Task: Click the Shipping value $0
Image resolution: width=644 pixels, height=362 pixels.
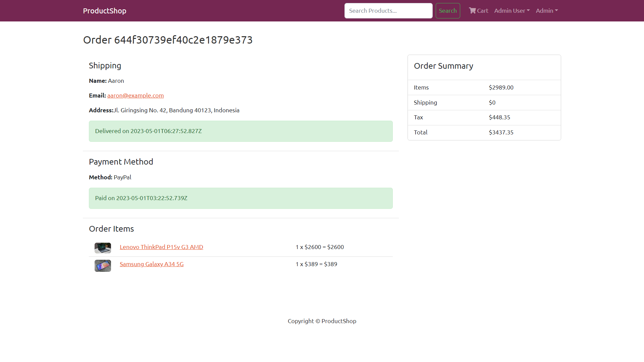Action: click(x=492, y=103)
